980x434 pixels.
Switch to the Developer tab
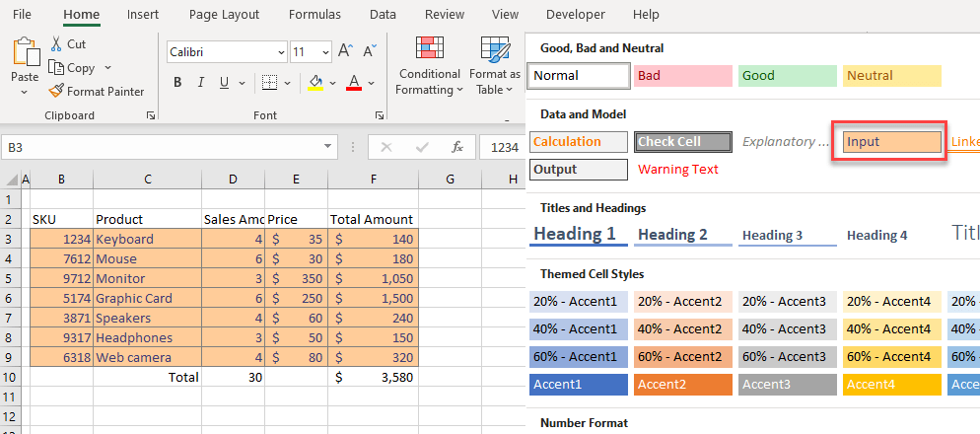tap(575, 15)
